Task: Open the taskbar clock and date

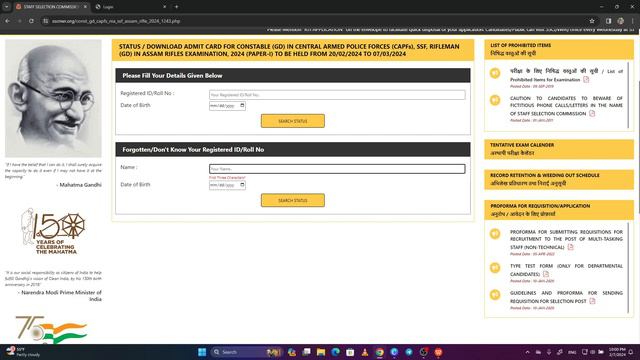Action: click(x=617, y=352)
